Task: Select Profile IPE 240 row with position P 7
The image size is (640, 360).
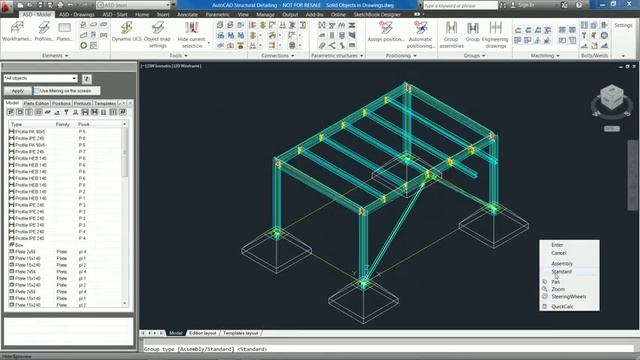Action: (65, 152)
